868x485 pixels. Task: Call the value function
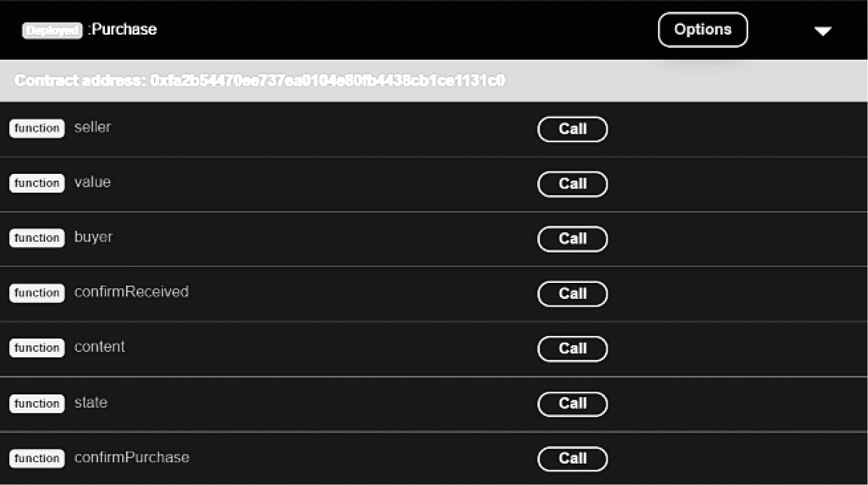(x=572, y=184)
